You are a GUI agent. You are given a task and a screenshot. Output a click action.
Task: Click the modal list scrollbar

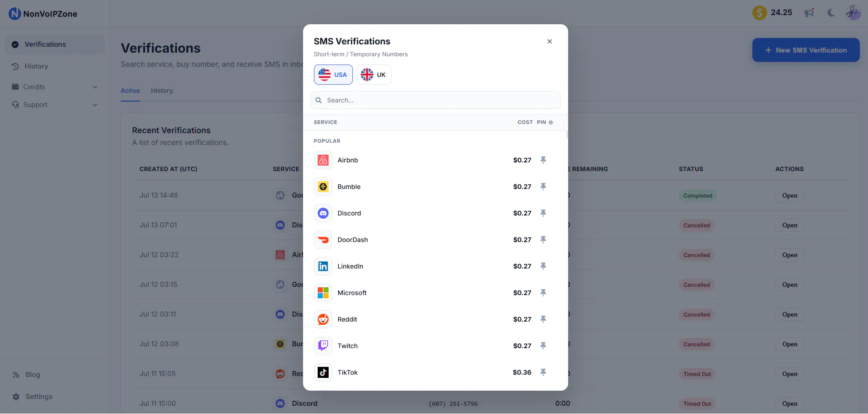point(567,134)
